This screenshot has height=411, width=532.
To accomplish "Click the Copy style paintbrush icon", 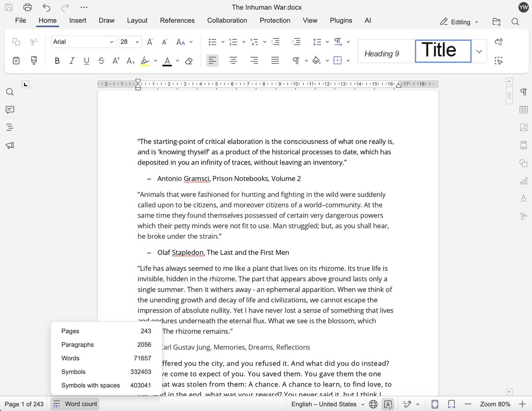I will click(34, 61).
